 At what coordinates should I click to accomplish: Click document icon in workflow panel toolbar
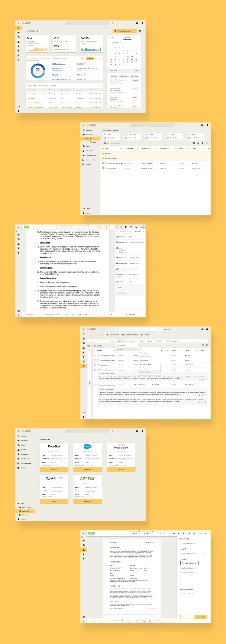click(183, 533)
